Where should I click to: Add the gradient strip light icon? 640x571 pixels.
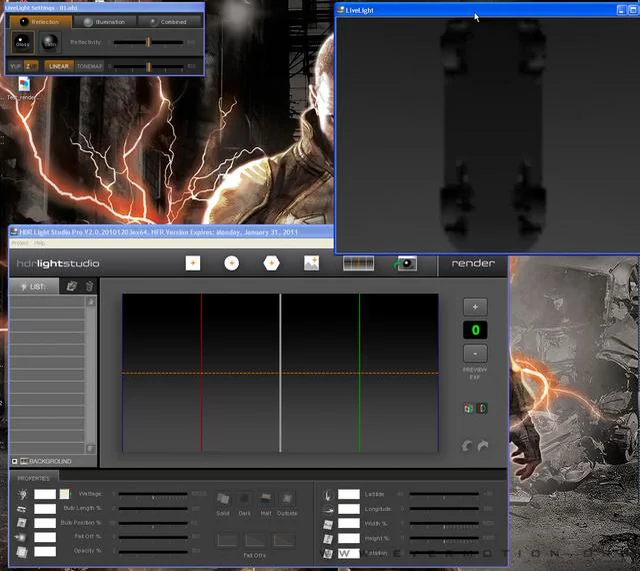(x=358, y=263)
